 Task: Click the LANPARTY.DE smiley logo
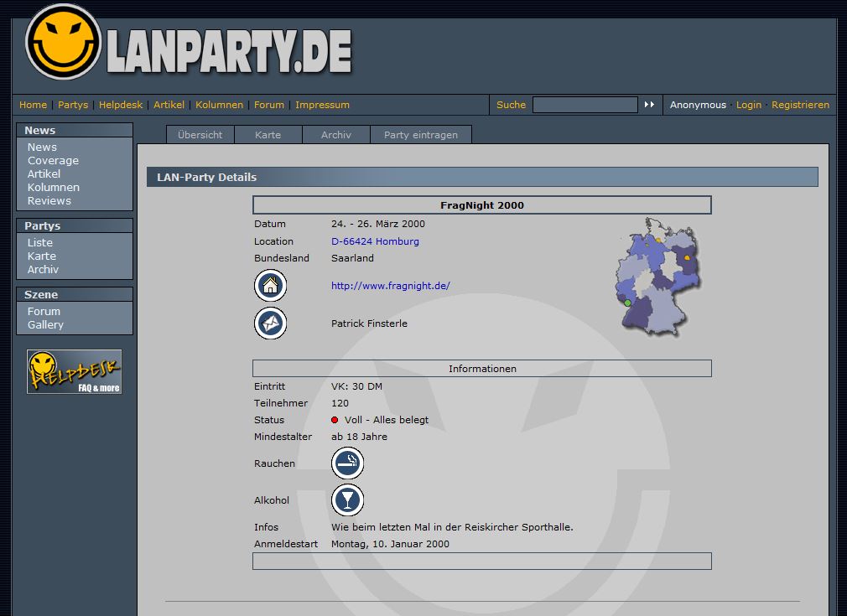coord(64,42)
